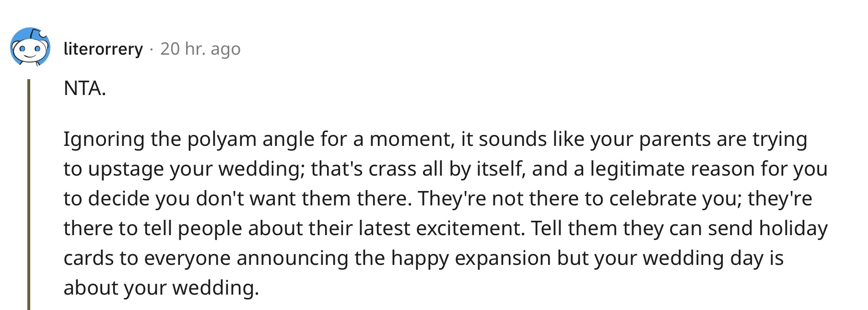Click the final words 'about your wedding.'
868x310 pixels.
tap(161, 288)
